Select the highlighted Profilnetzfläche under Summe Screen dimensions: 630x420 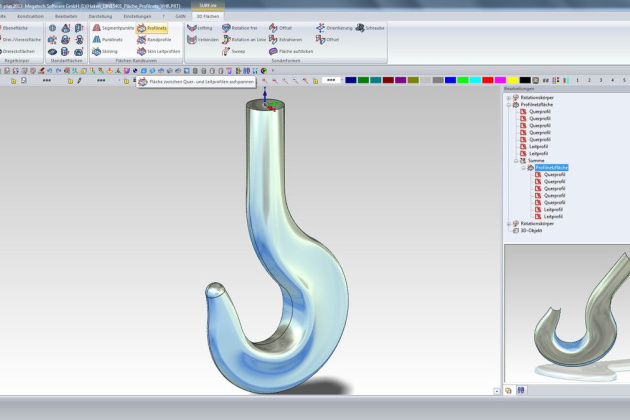(x=551, y=167)
